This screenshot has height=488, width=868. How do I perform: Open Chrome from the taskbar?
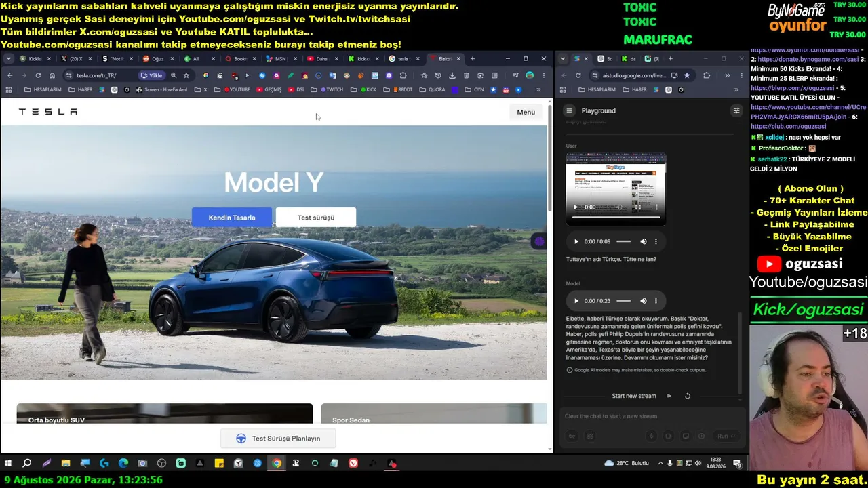coord(277,464)
